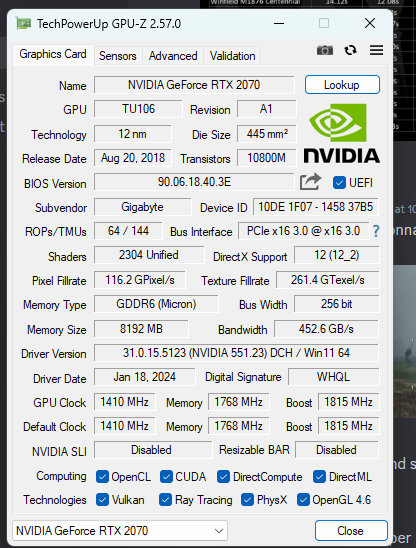Screen dimensions: 416x548
Task: Click the Digital Signature field WHQL
Action: click(x=333, y=377)
